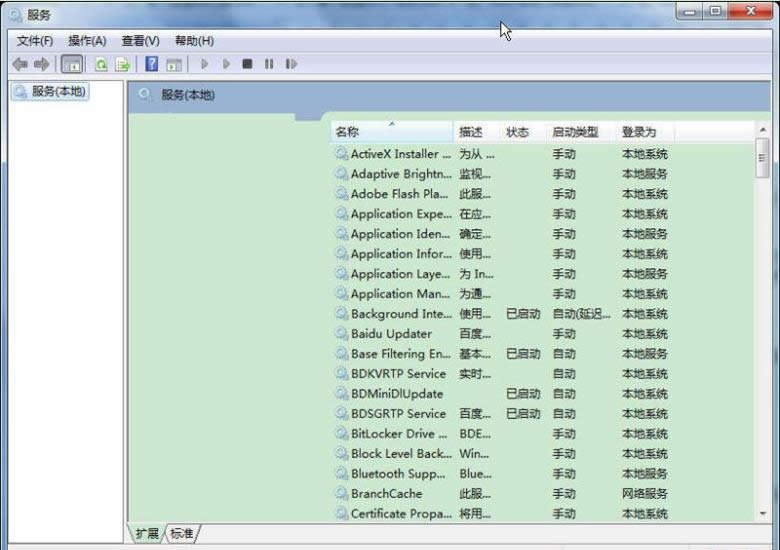Switch to the 标准 tab

click(182, 533)
